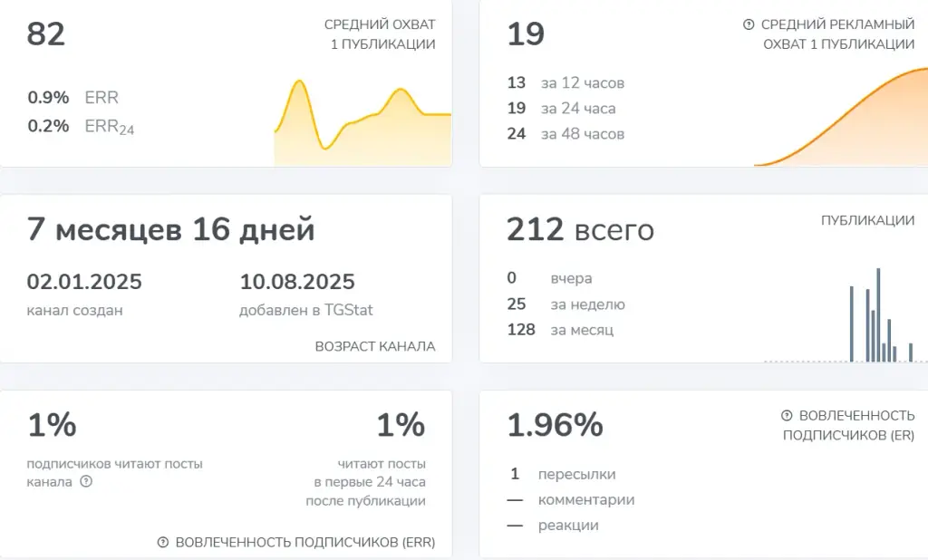Click the yellow average reach line chart
The height and width of the screenshot is (560, 928).
pos(362,122)
